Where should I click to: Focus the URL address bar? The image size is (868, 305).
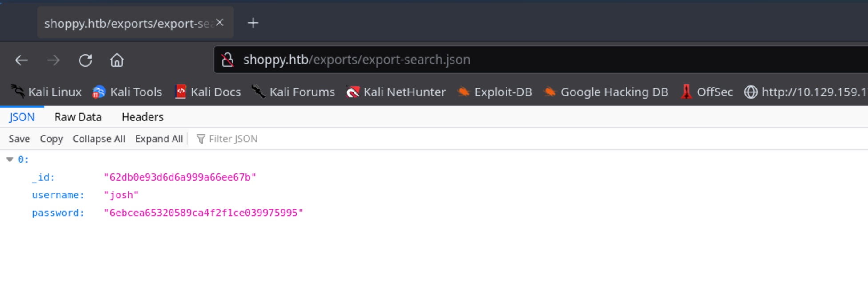coord(541,60)
